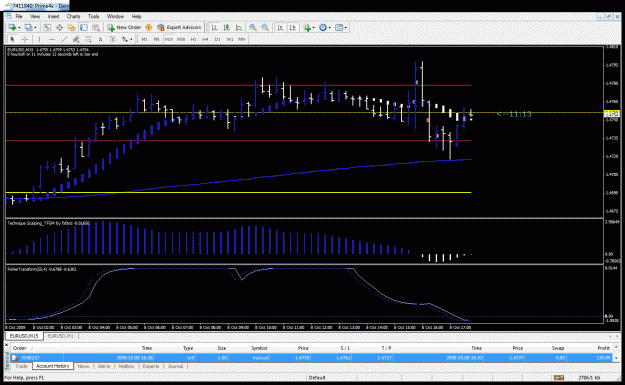This screenshot has height=385, width=625.
Task: Switch to the EURUSD,M1 chart tab
Action: coord(61,336)
